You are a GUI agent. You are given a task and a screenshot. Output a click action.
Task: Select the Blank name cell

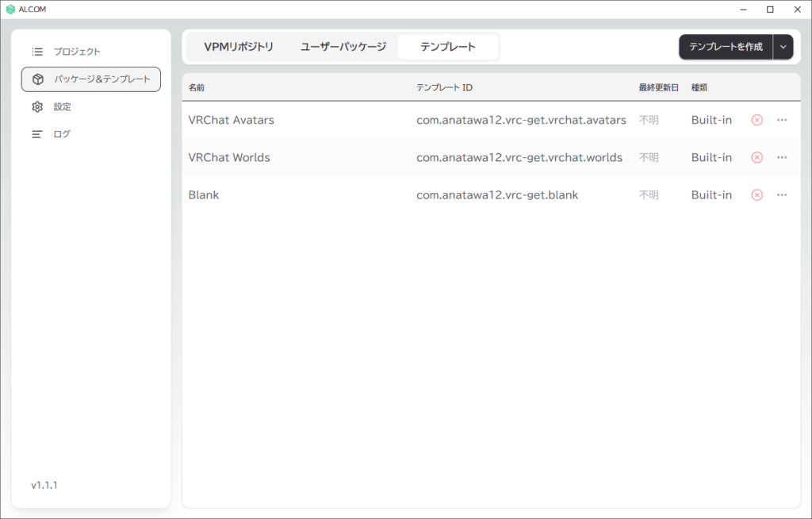click(x=204, y=195)
